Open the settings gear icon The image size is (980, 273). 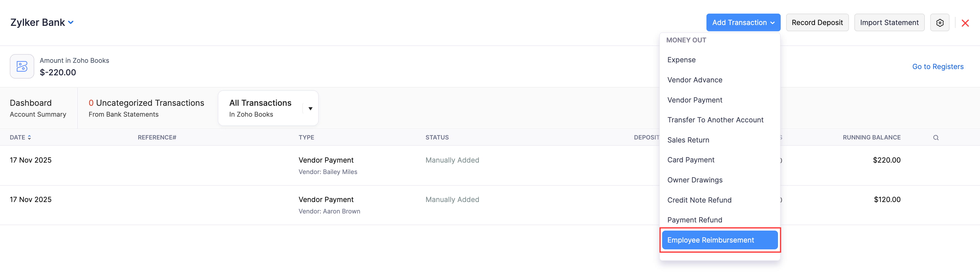pyautogui.click(x=940, y=23)
